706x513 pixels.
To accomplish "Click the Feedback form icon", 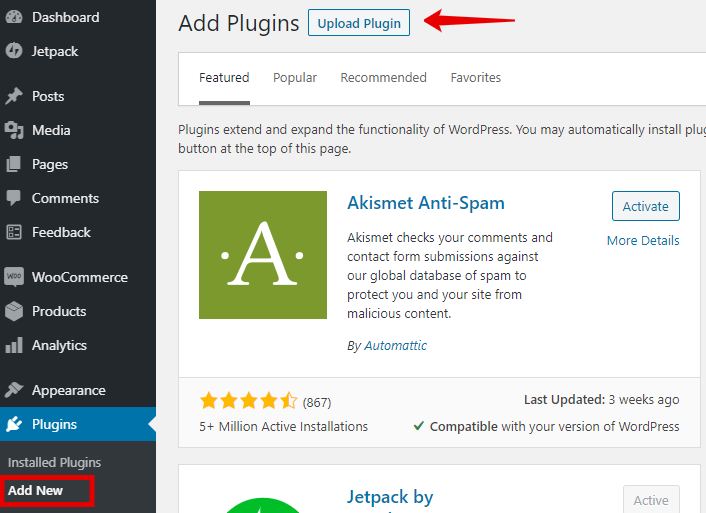I will [x=14, y=232].
